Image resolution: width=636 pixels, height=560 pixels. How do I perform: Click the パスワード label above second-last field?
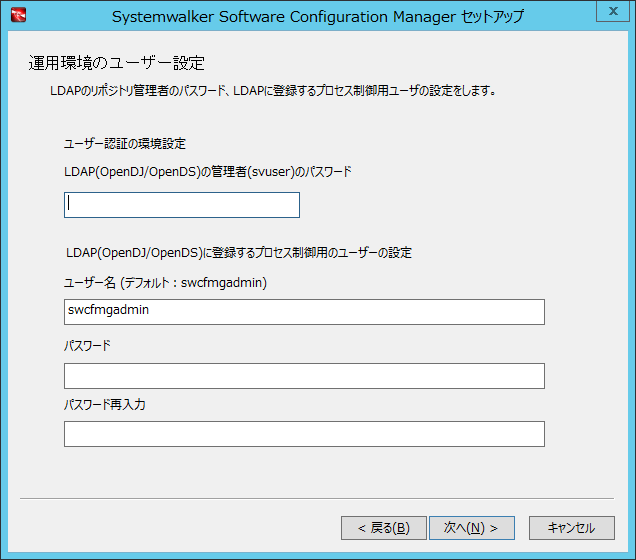tap(87, 345)
